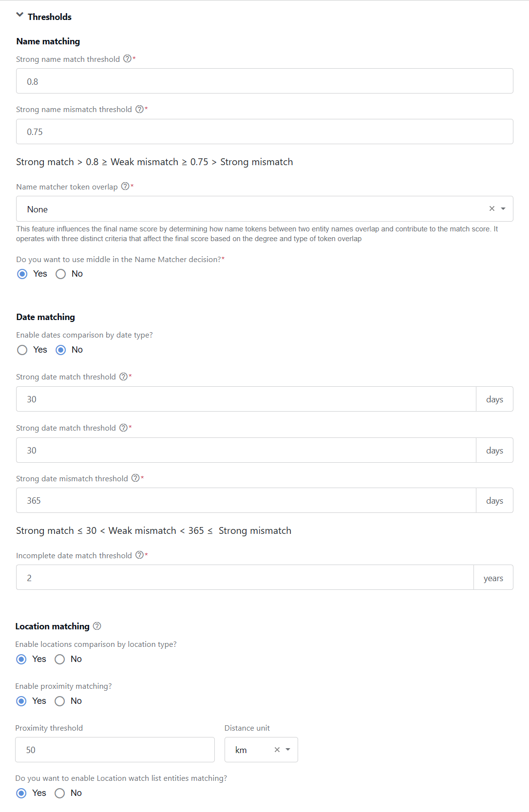Open the Distance unit dropdown arrow
Screen dimensions: 529x812
click(x=288, y=750)
